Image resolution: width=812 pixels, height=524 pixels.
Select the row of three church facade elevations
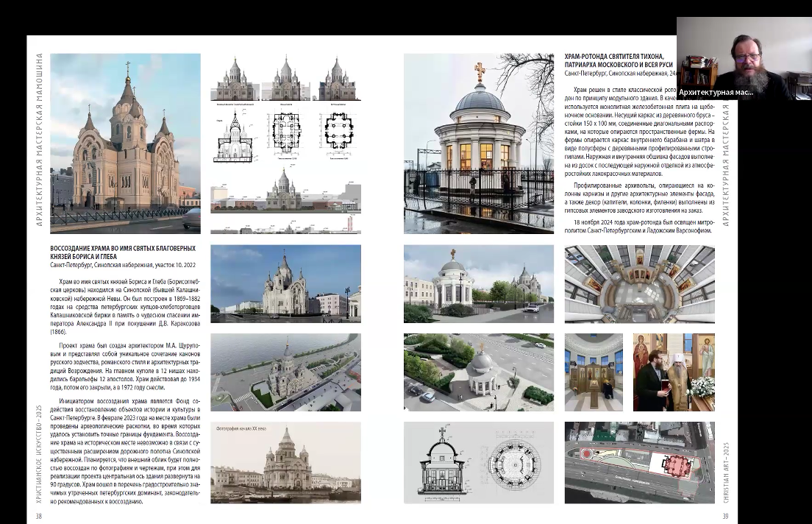pos(286,78)
